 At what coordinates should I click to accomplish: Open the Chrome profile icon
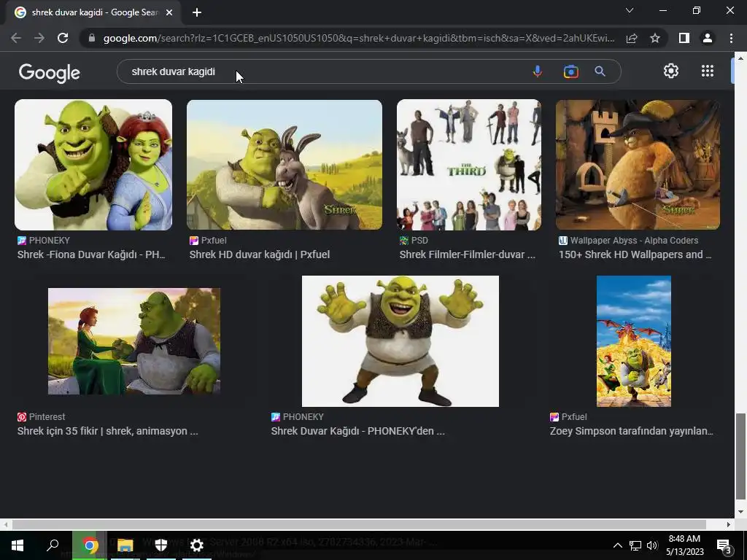pyautogui.click(x=708, y=38)
